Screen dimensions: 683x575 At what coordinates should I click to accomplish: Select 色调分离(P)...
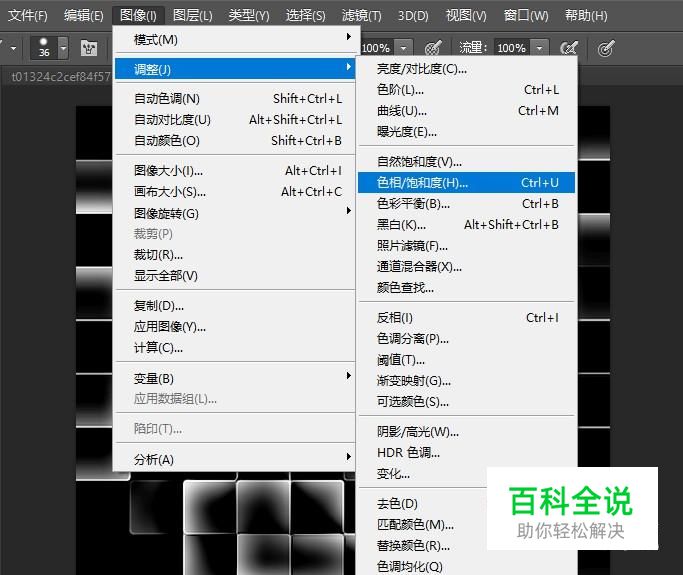[467, 338]
